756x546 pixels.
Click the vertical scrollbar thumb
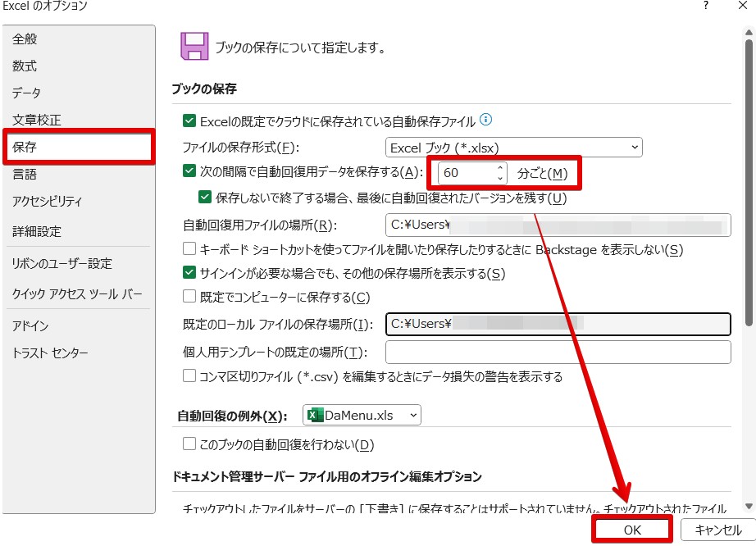click(749, 183)
